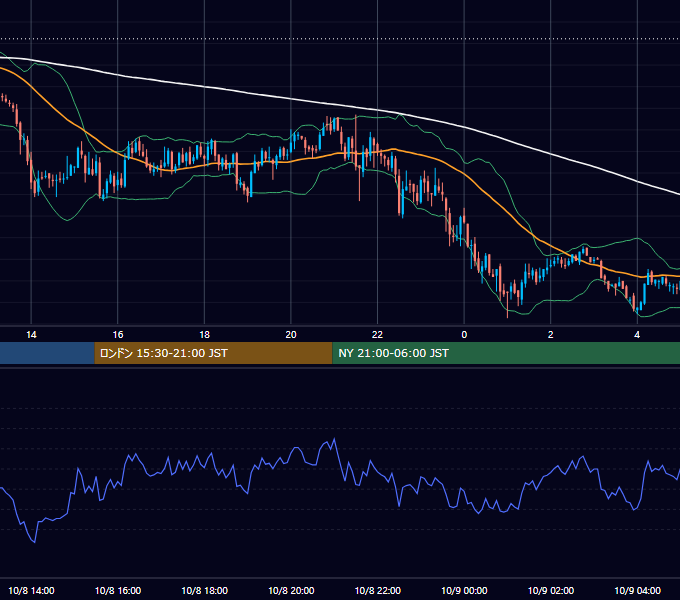Screen dimensions: 680x600
Task: Click the 10/9 02:00 timestamp label
Action: [551, 590]
